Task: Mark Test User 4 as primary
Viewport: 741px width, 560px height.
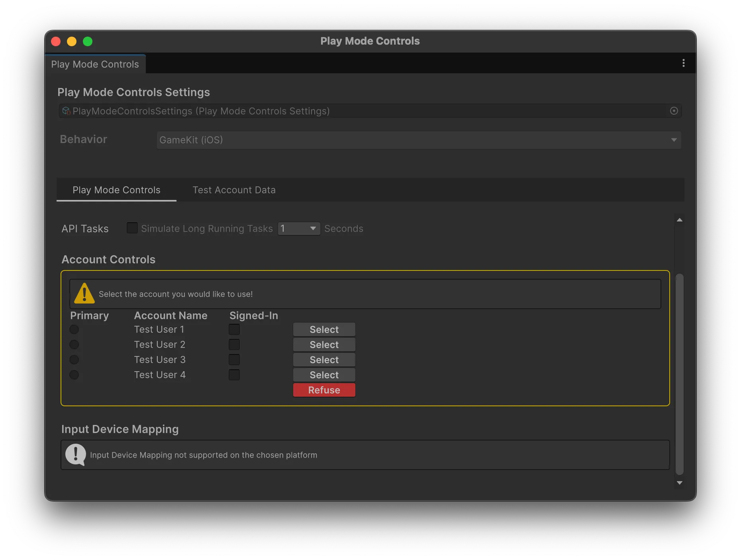Action: click(74, 375)
